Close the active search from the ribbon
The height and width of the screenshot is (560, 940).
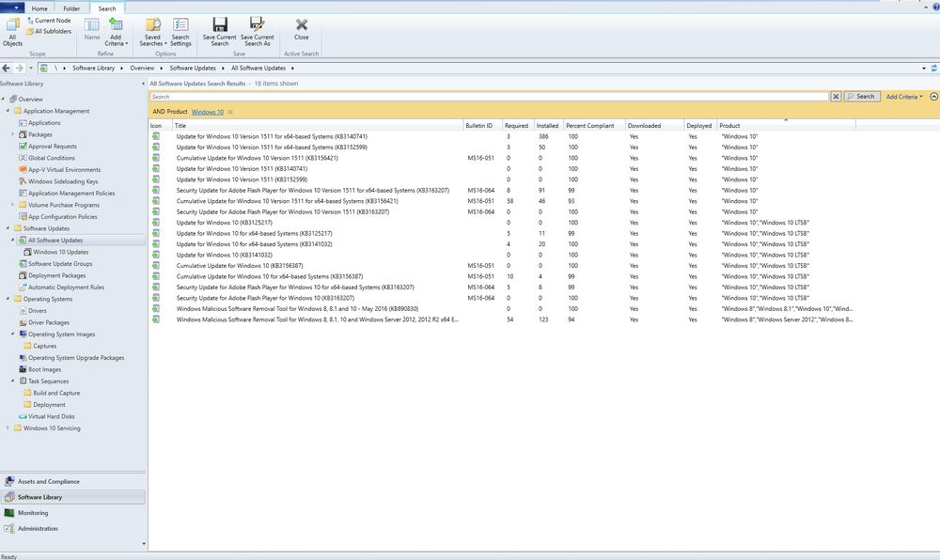[x=302, y=29]
